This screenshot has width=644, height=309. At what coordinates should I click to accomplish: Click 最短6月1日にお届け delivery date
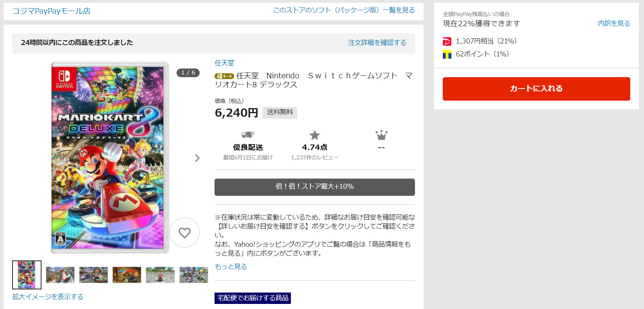[248, 157]
